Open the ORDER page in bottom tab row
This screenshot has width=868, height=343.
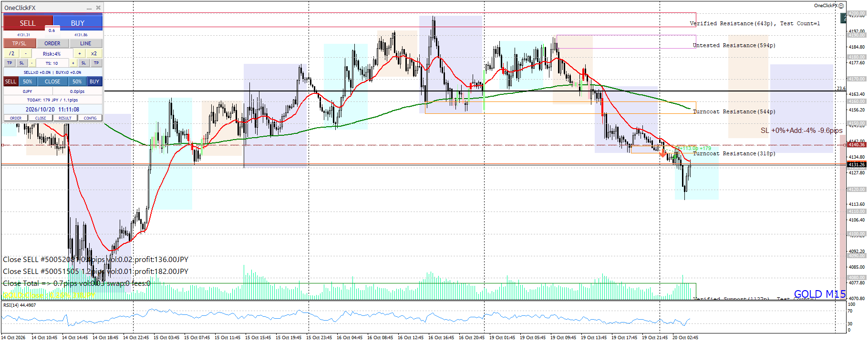[x=16, y=118]
